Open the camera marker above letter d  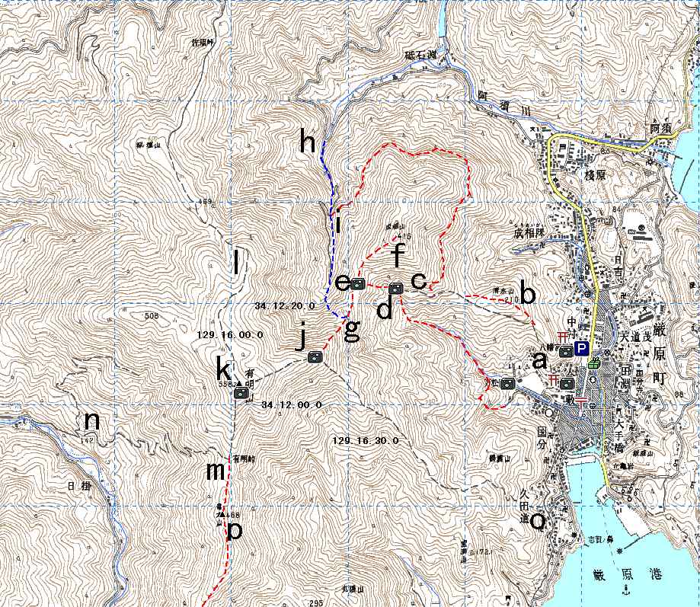pyautogui.click(x=395, y=289)
